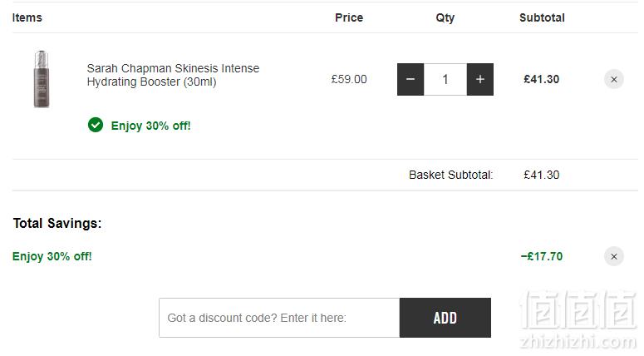
Task: Click the Price column header
Action: pos(349,17)
